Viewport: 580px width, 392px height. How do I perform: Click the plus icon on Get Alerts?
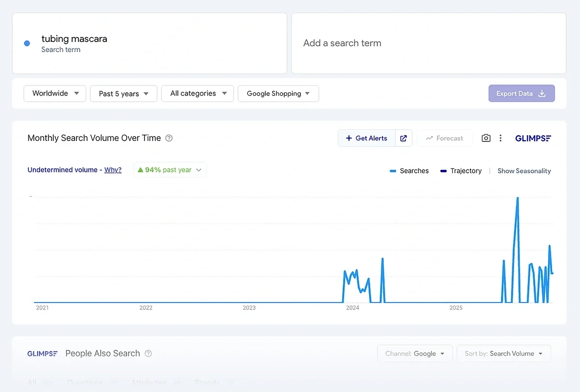point(349,138)
